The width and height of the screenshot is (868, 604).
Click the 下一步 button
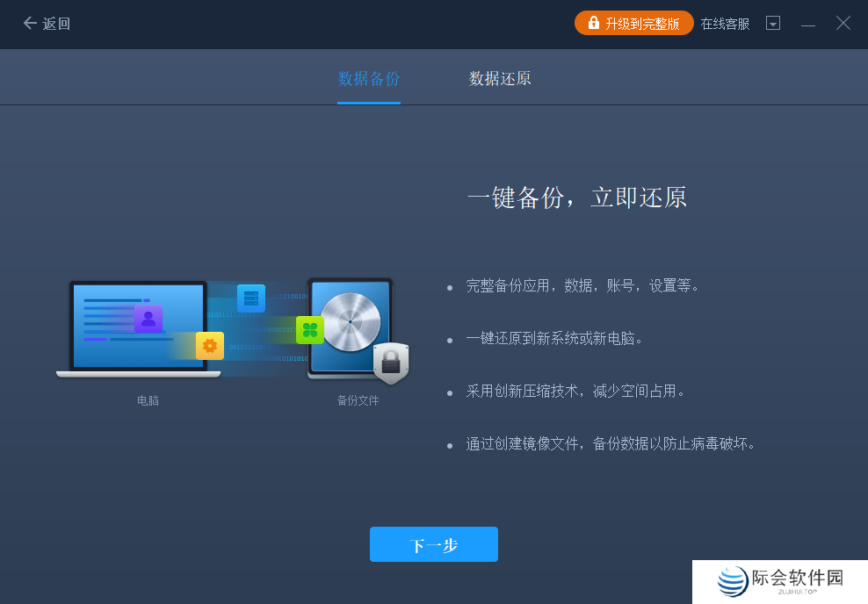433,544
